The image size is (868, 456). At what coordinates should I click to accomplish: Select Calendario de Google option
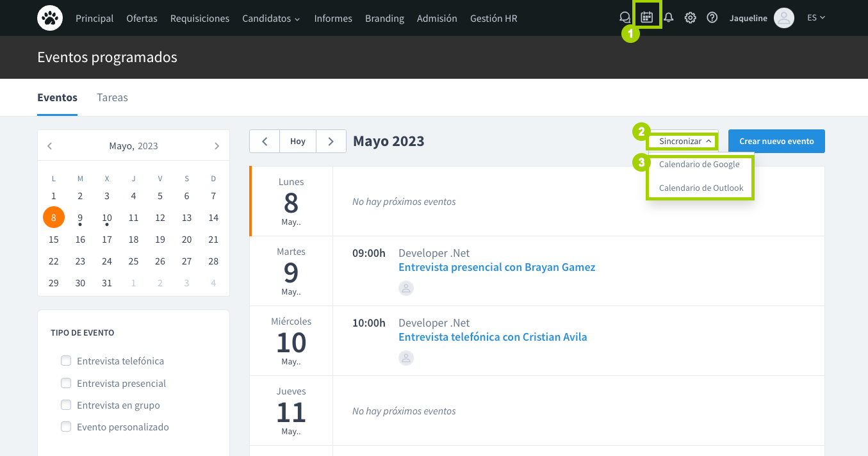point(699,165)
